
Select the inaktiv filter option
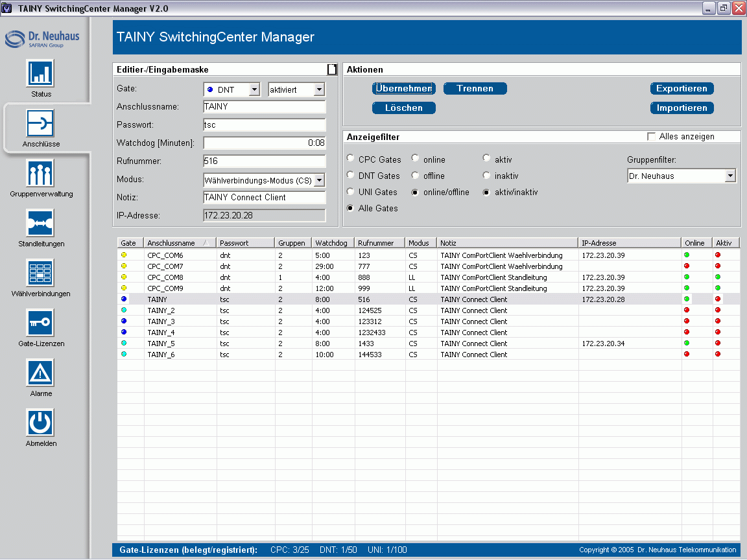click(487, 176)
